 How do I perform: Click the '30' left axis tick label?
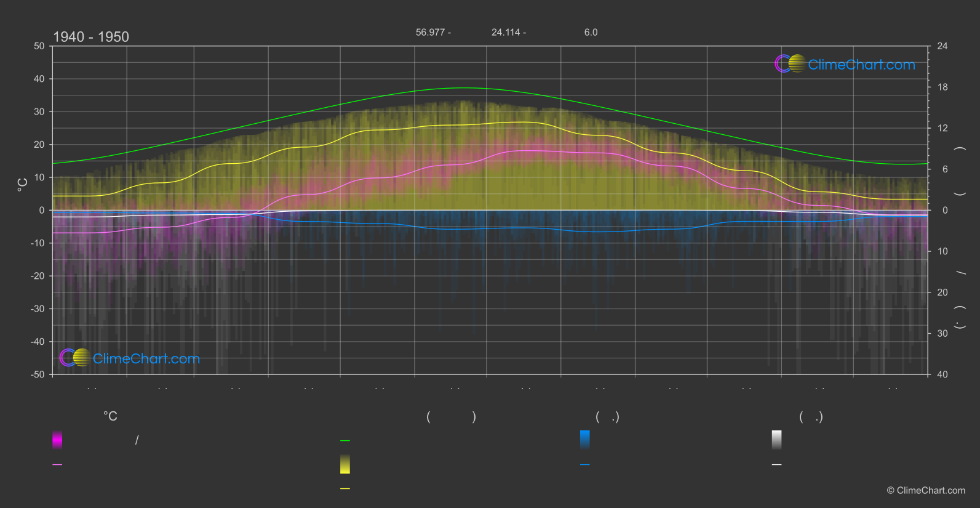point(39,112)
